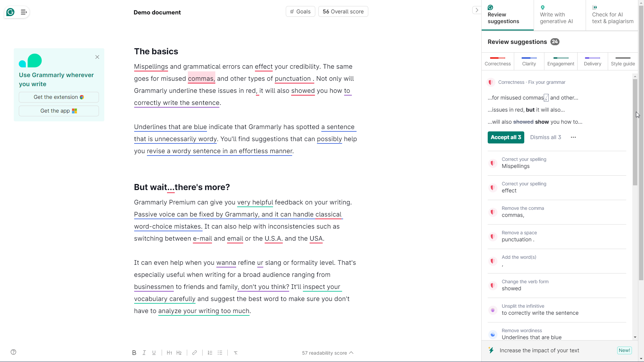
Task: Click the underlined word showed in the document
Action: click(x=303, y=91)
